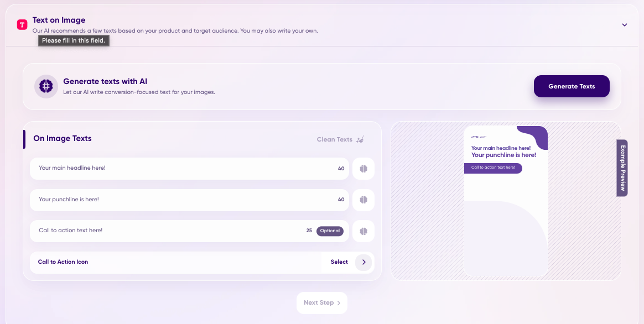The image size is (644, 324).
Task: Click the Optional badge on call to action
Action: tap(330, 231)
